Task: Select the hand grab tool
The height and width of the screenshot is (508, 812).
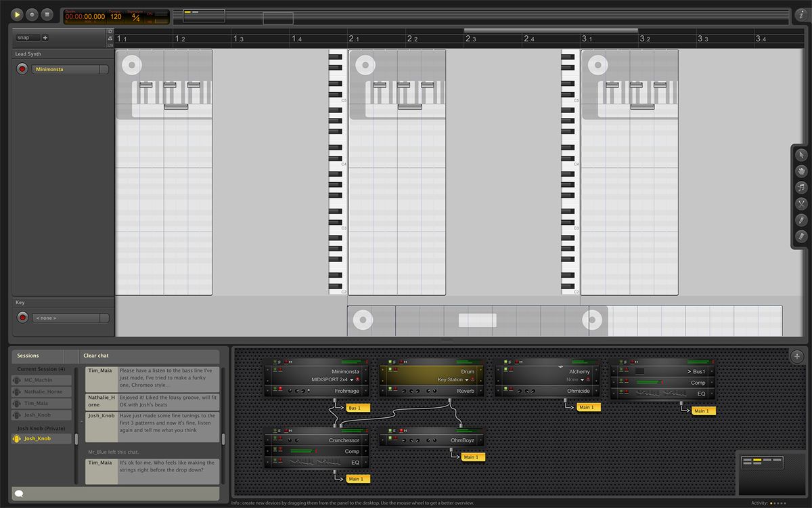Action: pos(801,171)
